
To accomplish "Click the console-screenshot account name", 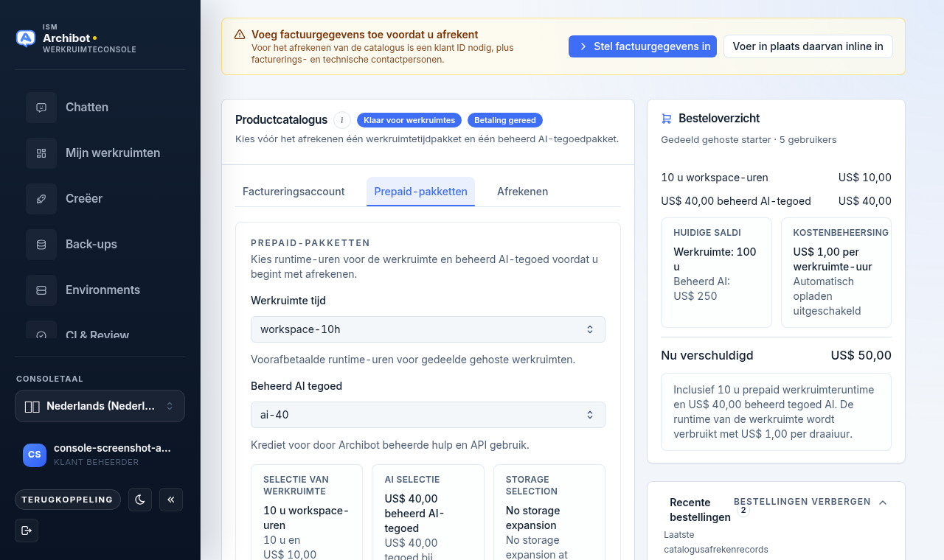I will click(112, 448).
